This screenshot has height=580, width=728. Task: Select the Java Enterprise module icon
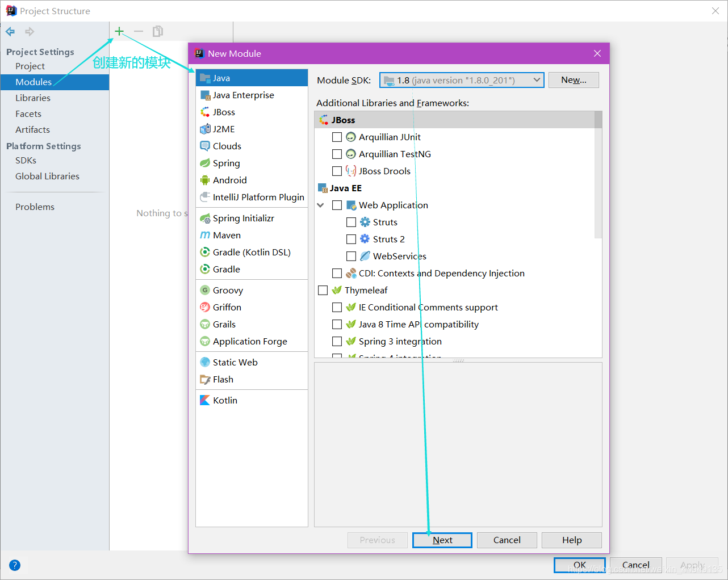tap(205, 95)
